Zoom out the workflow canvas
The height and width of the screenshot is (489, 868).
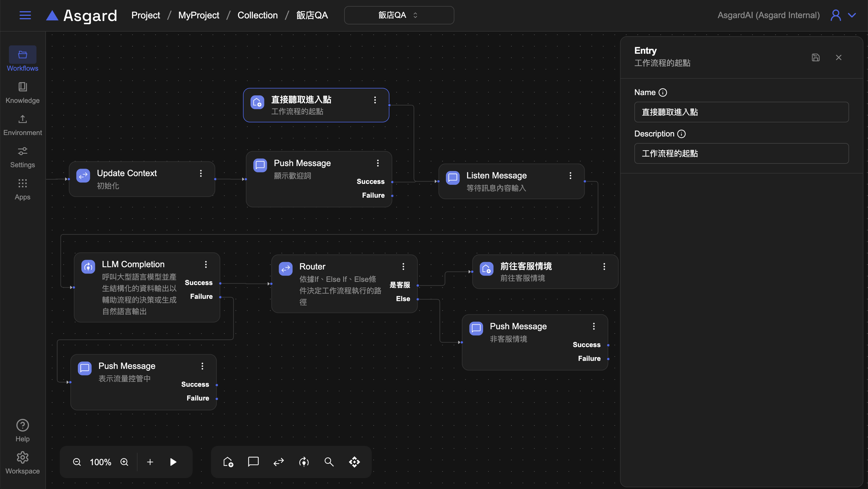click(x=77, y=462)
